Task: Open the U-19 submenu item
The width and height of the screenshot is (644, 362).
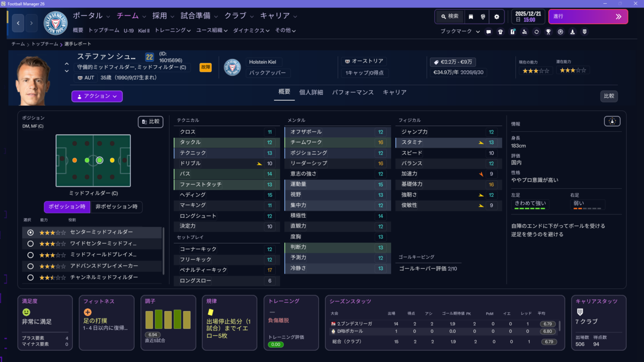Action: point(128,31)
